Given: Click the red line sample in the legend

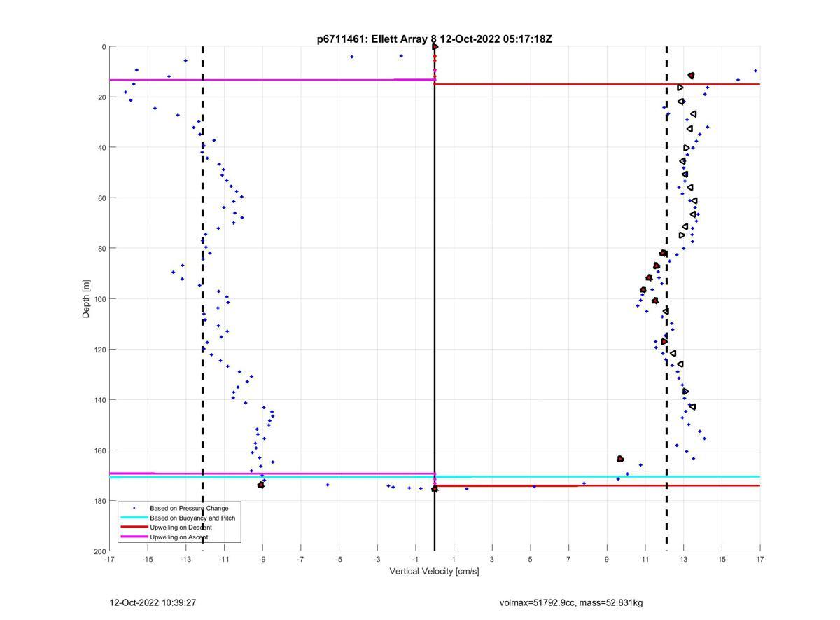Looking at the screenshot, I should pos(134,528).
